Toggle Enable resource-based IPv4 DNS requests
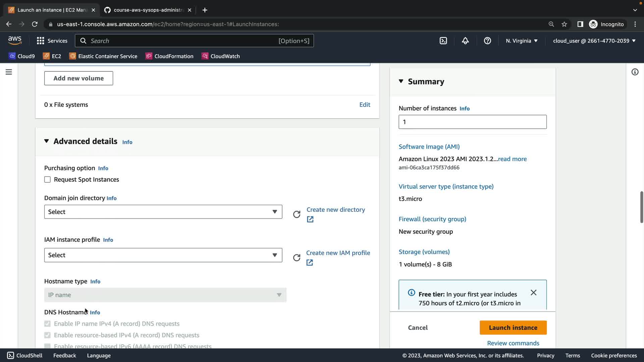The height and width of the screenshot is (362, 644). [48, 335]
